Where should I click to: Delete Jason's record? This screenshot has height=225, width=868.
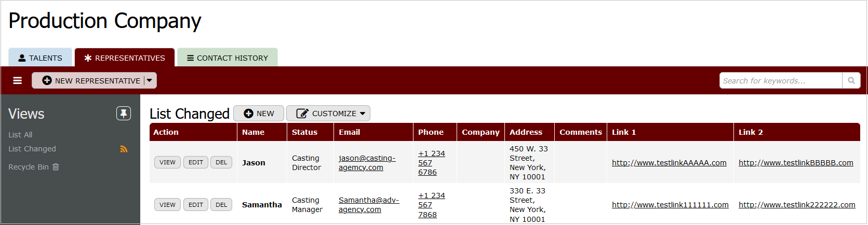221,162
